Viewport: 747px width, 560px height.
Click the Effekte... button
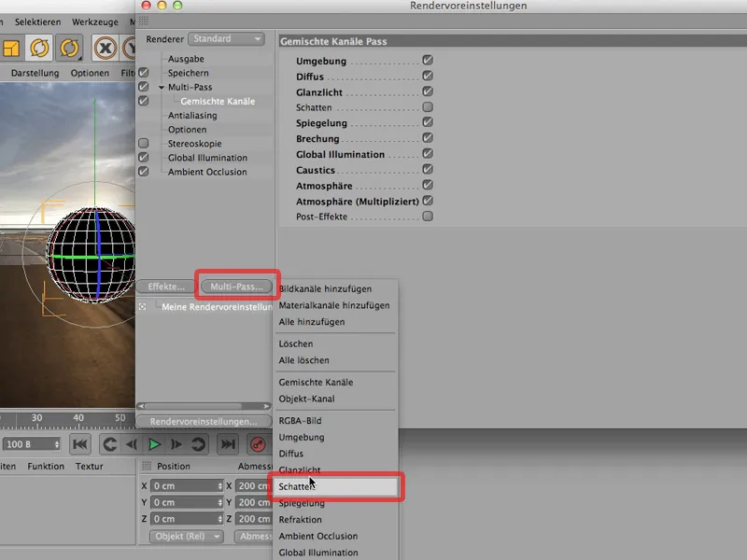tap(166, 287)
